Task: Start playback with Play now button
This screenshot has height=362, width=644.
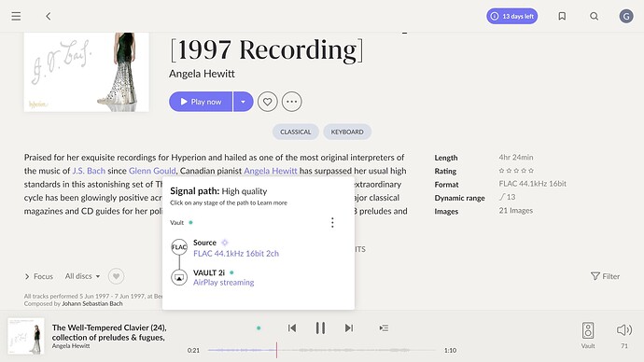Action: click(201, 102)
